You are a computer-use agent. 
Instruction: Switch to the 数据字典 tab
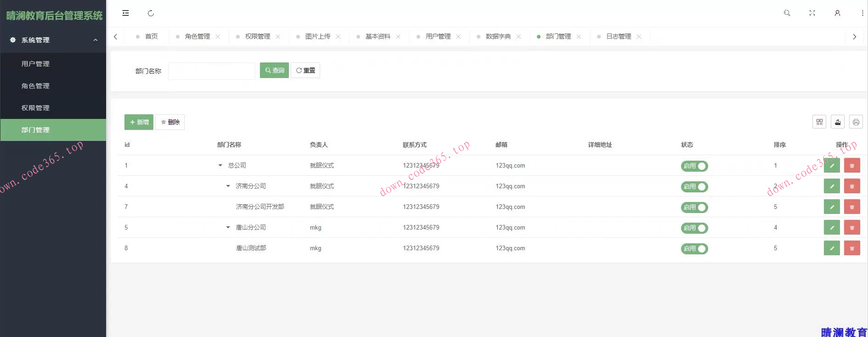498,36
